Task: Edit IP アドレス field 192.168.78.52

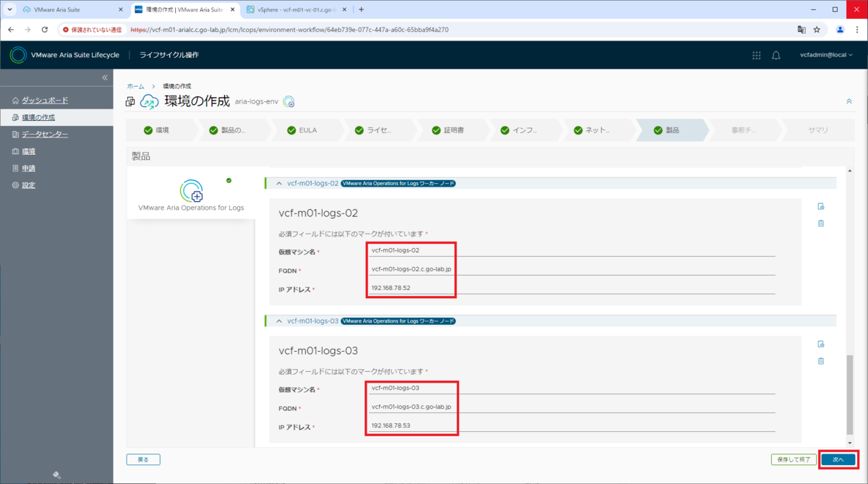Action: pos(571,288)
